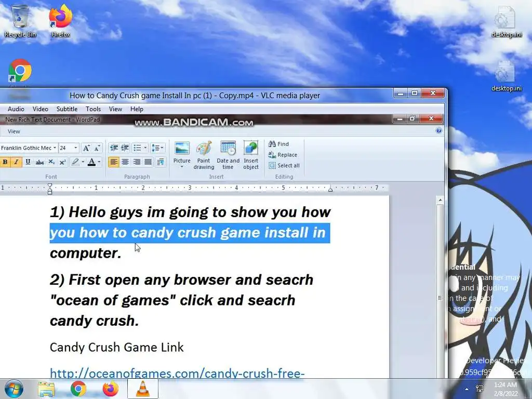This screenshot has width=532, height=399.
Task: Select the lower desktop.ini file icon
Action: [x=507, y=75]
